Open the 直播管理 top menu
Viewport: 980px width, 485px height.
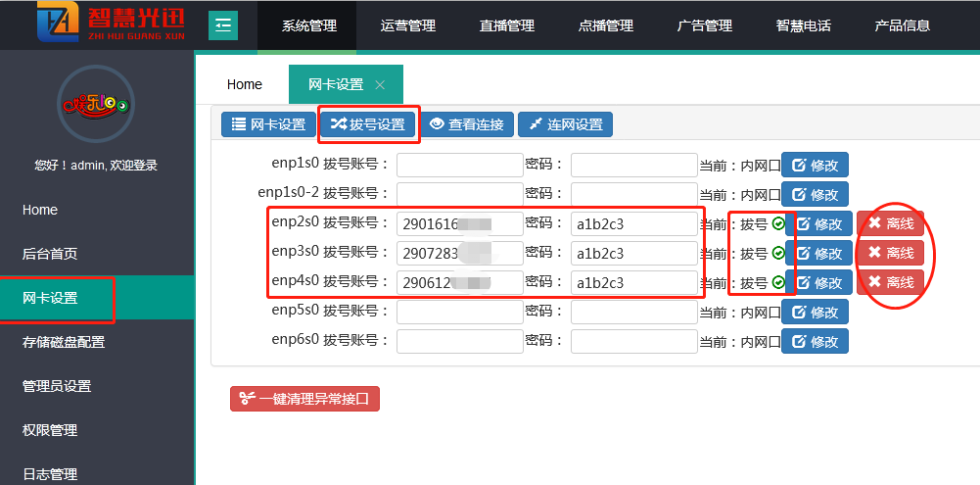pyautogui.click(x=507, y=25)
